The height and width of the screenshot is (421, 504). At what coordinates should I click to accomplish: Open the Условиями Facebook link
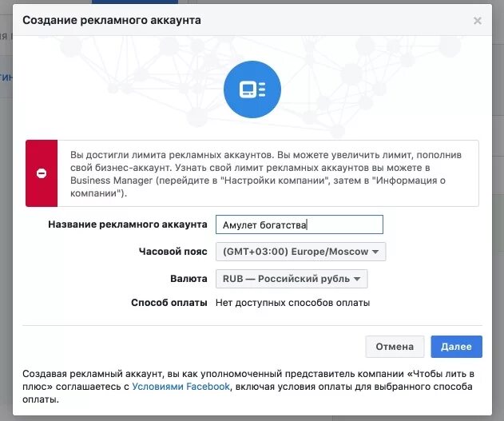181,387
